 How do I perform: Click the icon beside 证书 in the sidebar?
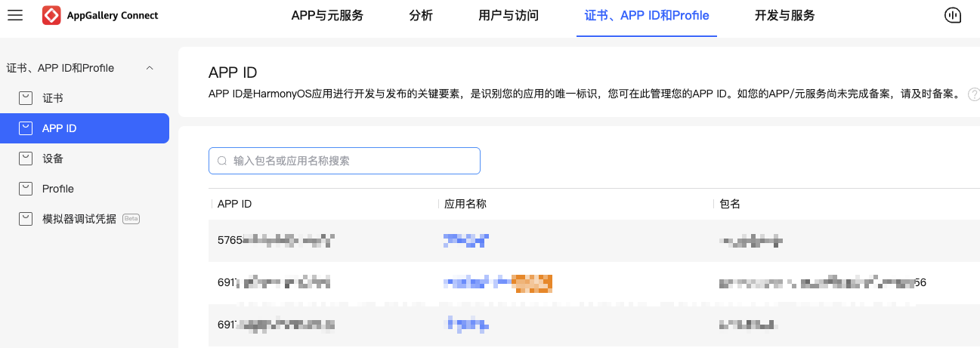click(x=26, y=98)
